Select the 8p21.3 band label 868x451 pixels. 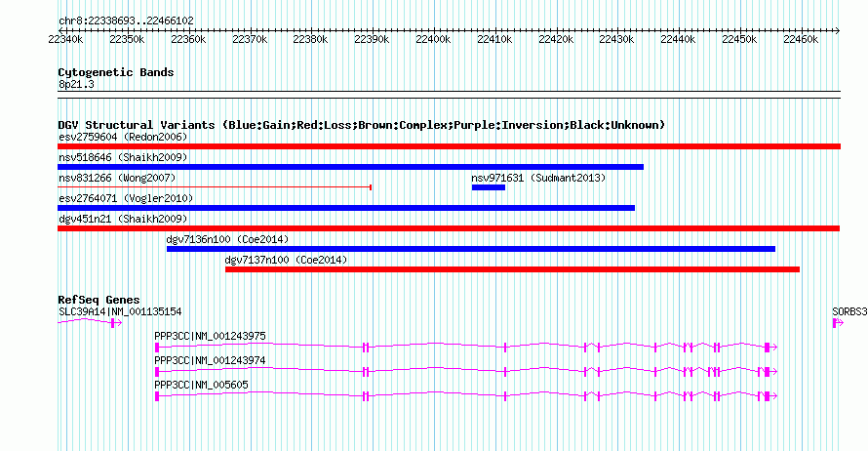coord(76,84)
